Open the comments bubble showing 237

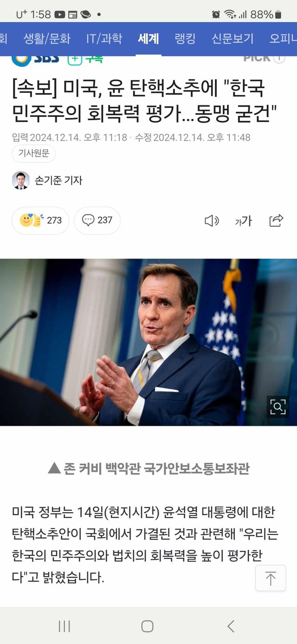97,221
